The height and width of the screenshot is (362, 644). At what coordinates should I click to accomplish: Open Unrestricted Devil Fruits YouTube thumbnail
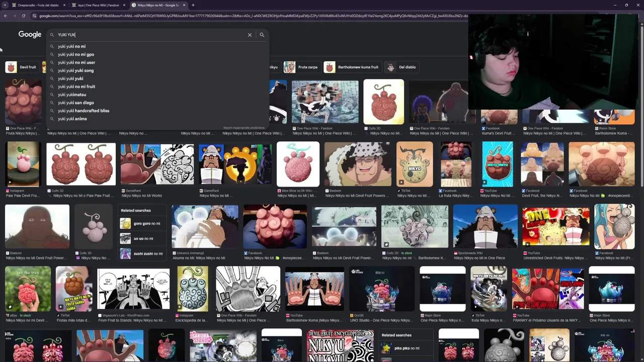click(555, 226)
